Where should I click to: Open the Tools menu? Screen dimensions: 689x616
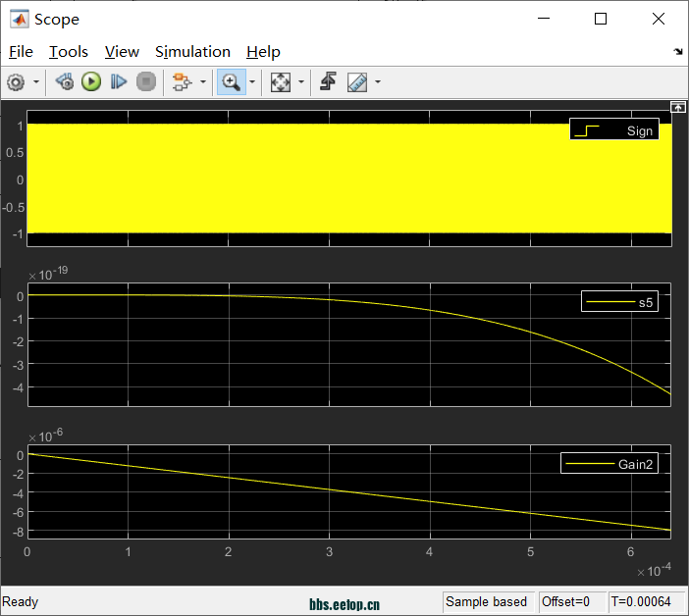[69, 52]
